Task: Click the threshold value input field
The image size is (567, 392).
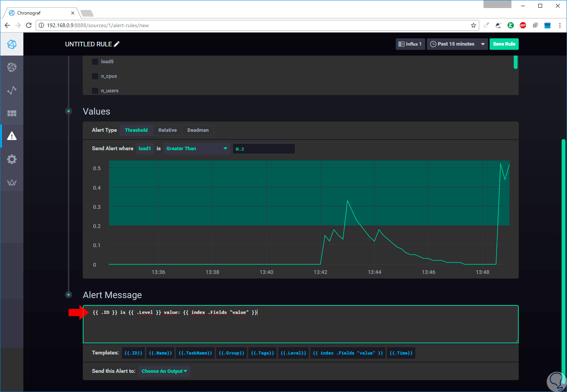Action: tap(264, 149)
